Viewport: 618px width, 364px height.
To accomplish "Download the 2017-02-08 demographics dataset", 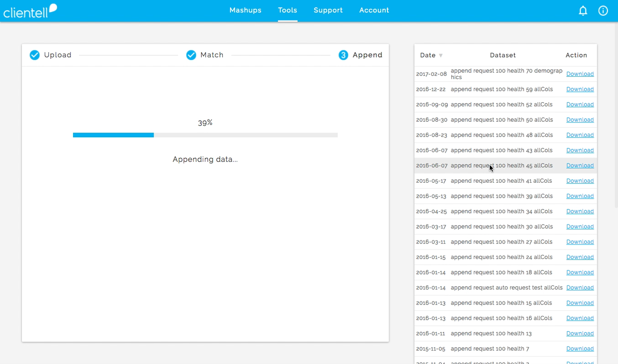I will point(580,74).
